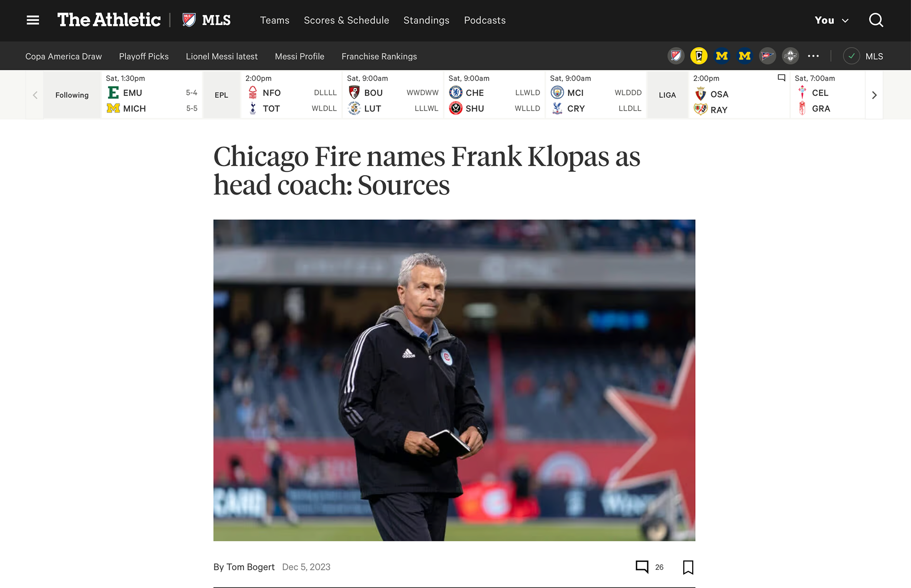The height and width of the screenshot is (588, 911).
Task: Open the hamburger navigation menu
Action: (33, 20)
